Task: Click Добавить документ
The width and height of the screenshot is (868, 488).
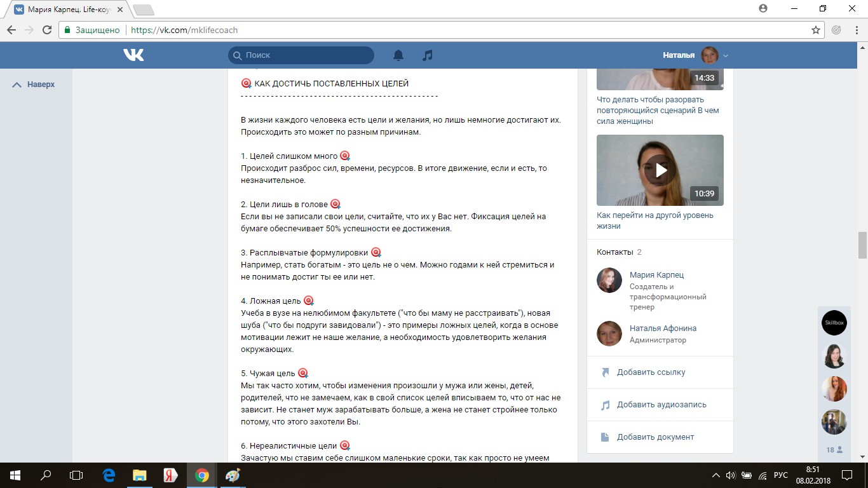Action: pyautogui.click(x=655, y=437)
